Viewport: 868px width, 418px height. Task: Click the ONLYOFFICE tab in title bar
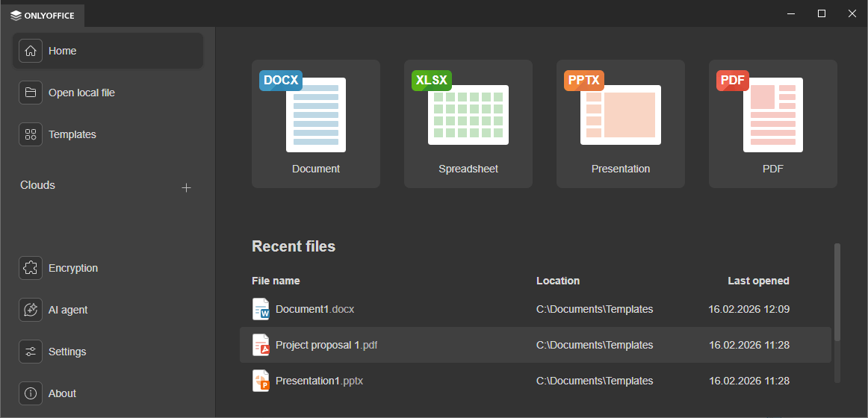pos(43,15)
